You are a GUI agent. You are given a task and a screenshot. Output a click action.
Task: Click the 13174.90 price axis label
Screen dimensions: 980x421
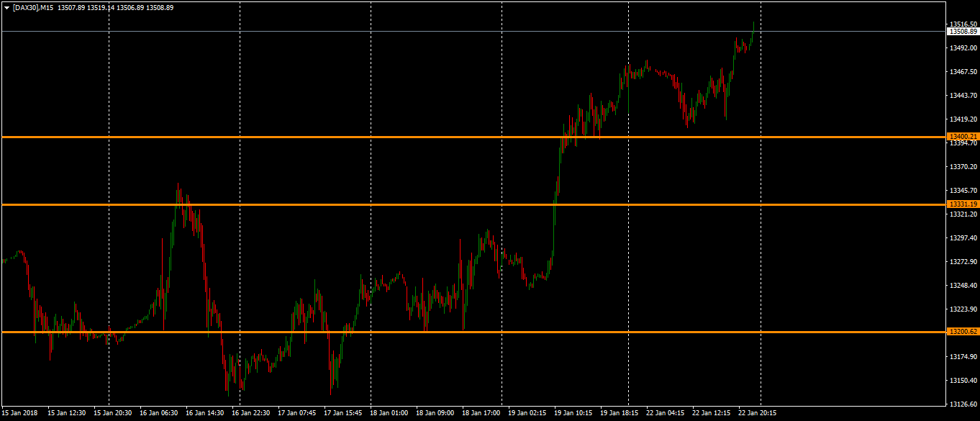(x=963, y=357)
